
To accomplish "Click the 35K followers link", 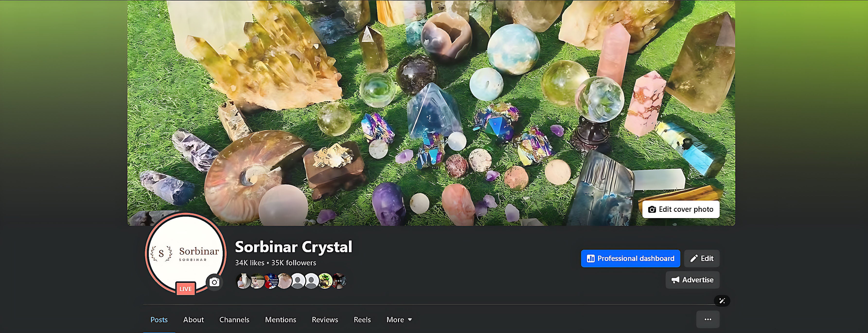I will click(293, 263).
